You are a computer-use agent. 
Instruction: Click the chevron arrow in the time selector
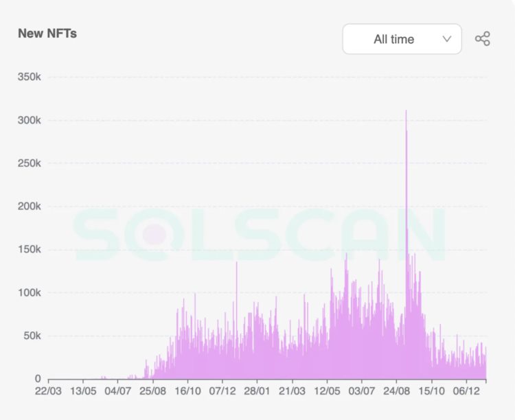pos(447,39)
